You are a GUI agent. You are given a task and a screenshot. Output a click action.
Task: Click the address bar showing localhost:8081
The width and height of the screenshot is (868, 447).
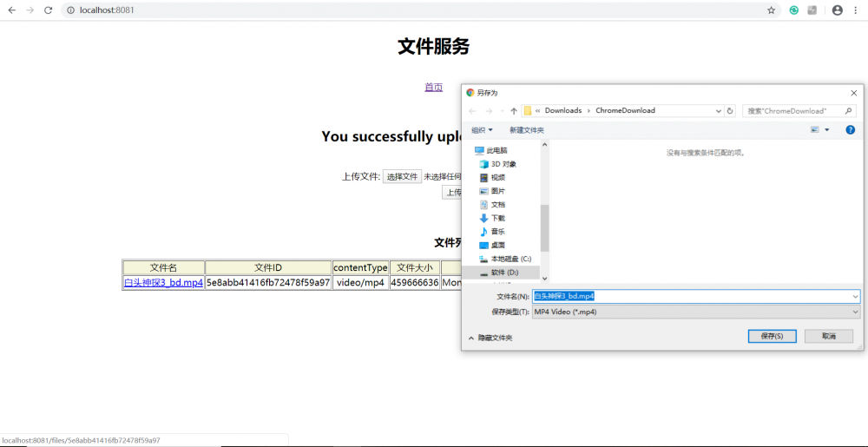(x=421, y=10)
